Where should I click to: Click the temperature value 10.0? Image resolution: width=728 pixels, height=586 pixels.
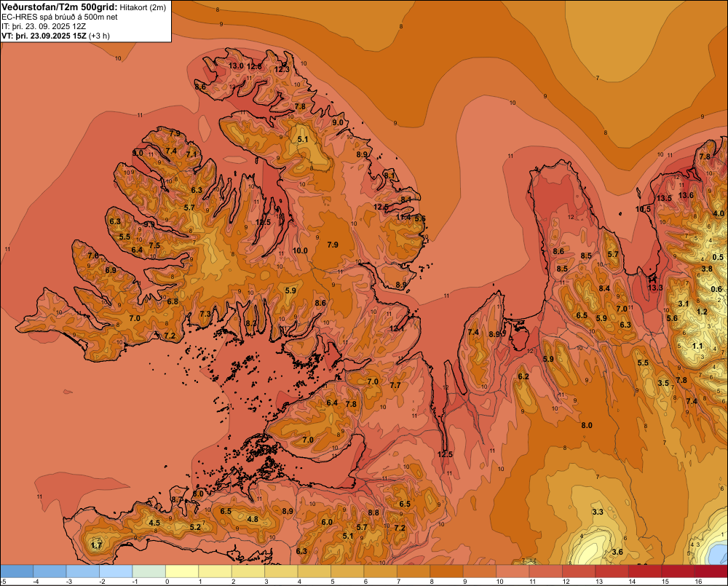300,250
